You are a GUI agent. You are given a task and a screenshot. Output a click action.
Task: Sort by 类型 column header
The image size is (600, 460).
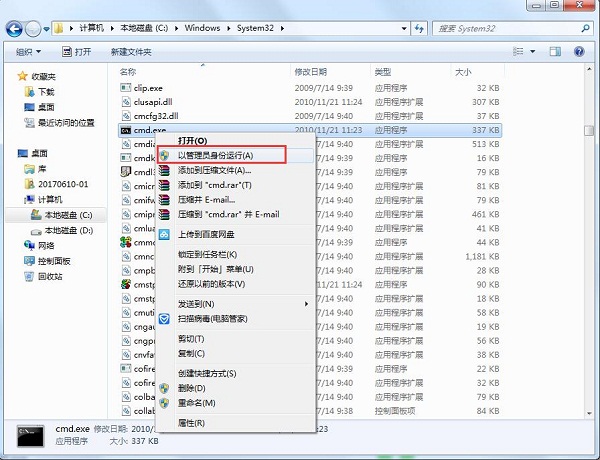tap(383, 72)
